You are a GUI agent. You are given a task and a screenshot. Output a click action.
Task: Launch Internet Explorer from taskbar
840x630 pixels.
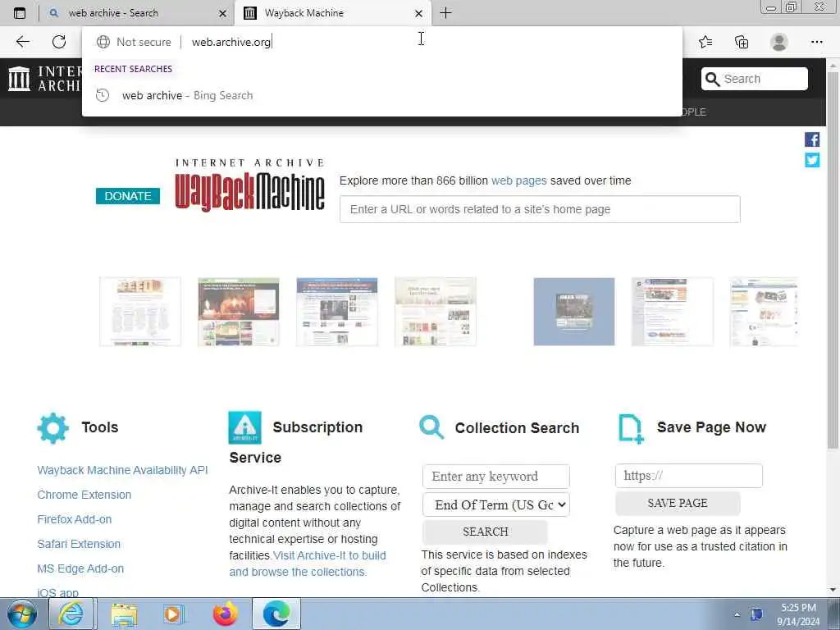[71, 614]
